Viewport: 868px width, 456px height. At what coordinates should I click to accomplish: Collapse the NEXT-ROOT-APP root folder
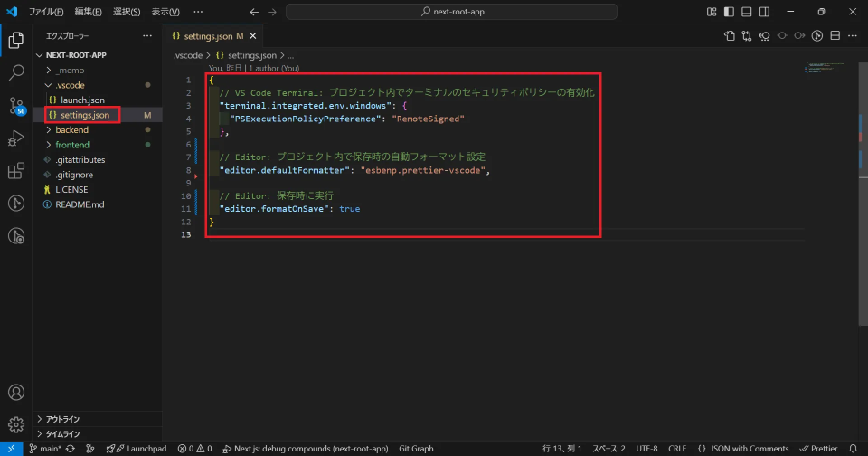point(76,55)
